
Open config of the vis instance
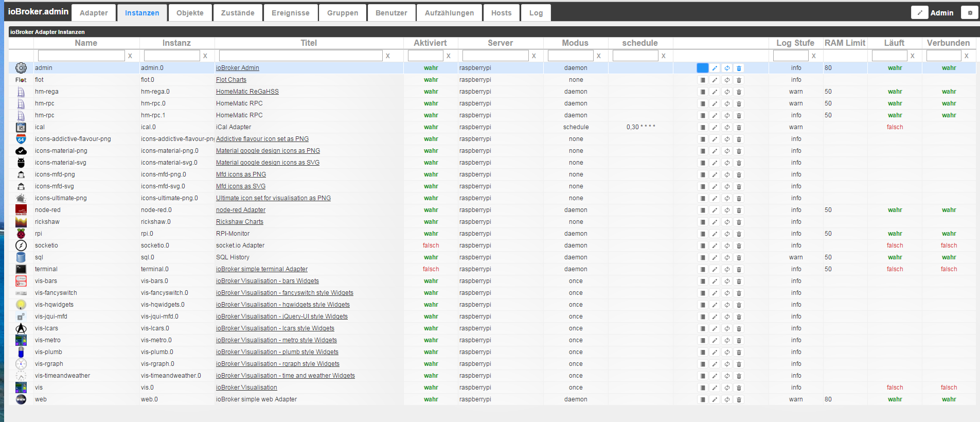click(x=702, y=388)
